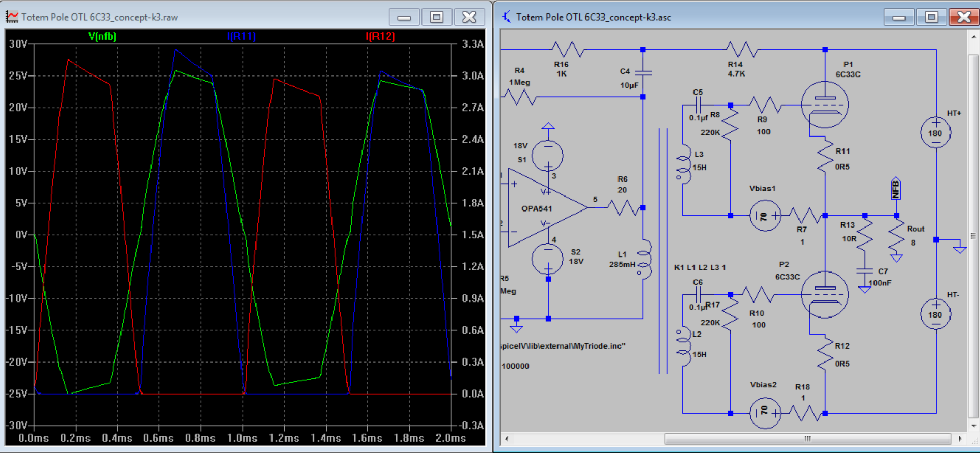
Task: Select the R16 1K resistor
Action: (568, 50)
